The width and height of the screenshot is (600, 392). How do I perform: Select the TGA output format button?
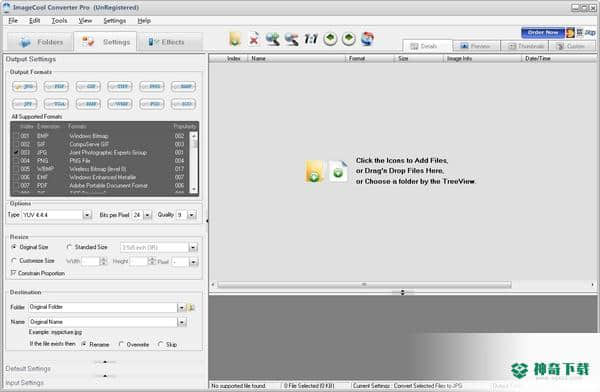click(56, 104)
